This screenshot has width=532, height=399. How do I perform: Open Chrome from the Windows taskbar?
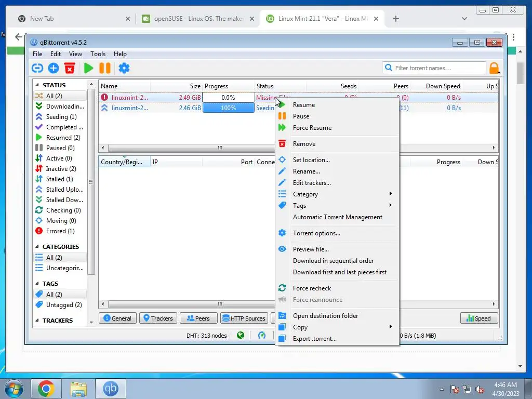pos(46,389)
